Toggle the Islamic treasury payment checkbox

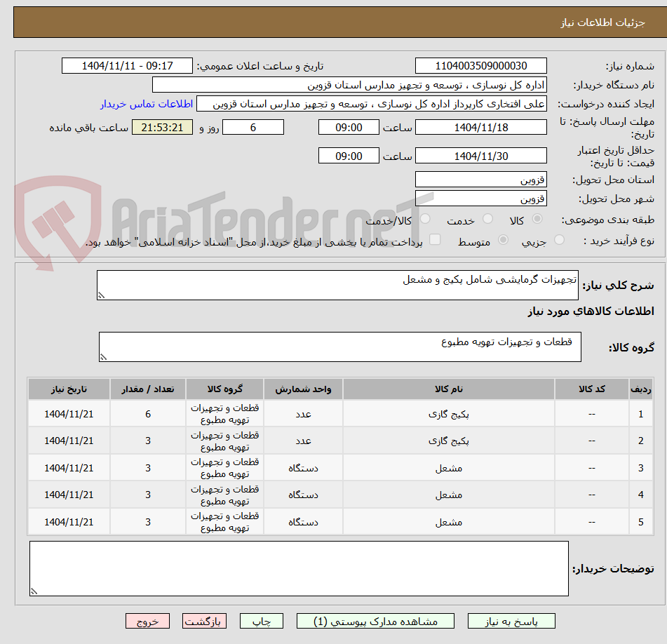coord(435,239)
